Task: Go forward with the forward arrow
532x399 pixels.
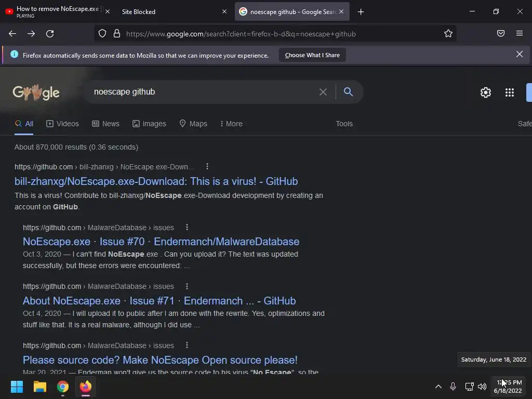Action: 31,34
